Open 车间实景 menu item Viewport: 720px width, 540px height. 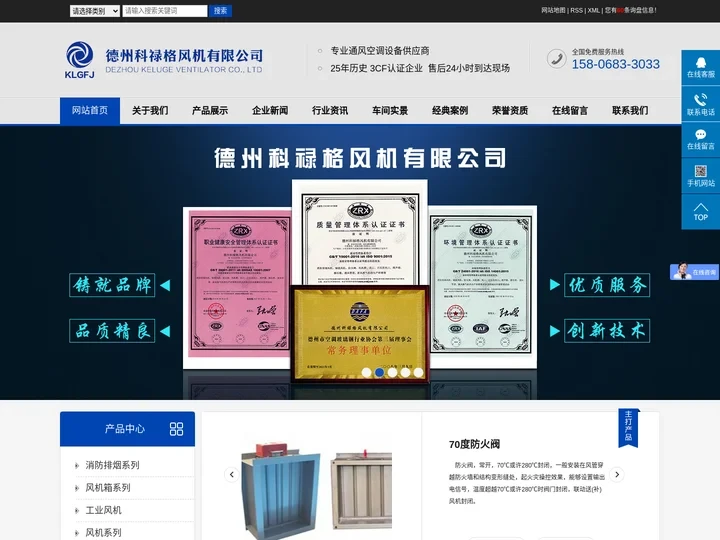[390, 111]
